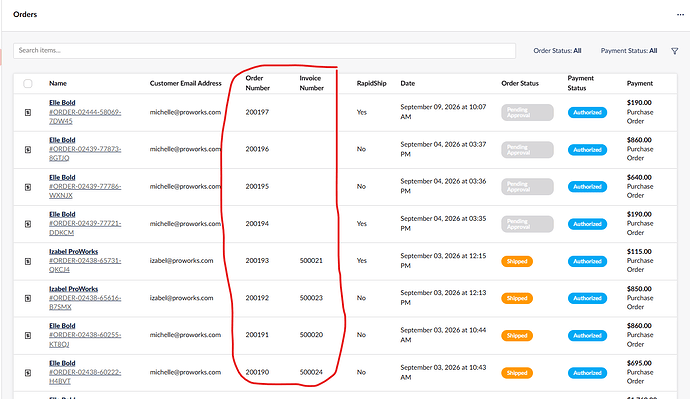Screen dimensions: 690x399
Task: Open the Order Status: All filter
Action: point(557,51)
